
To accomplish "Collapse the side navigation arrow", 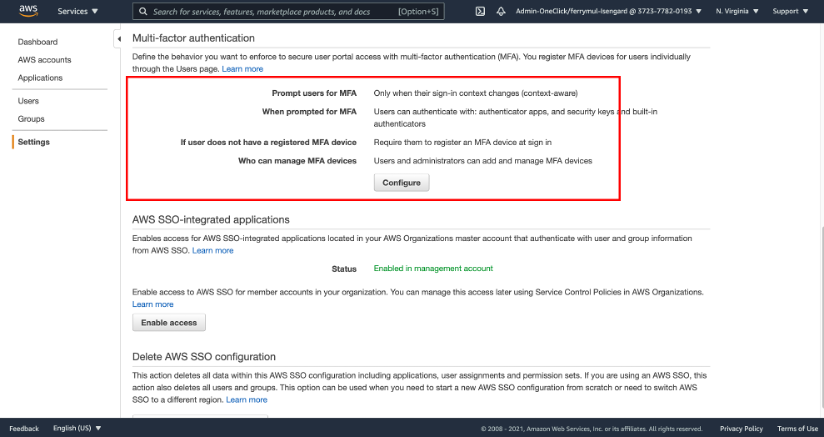I will tap(119, 39).
